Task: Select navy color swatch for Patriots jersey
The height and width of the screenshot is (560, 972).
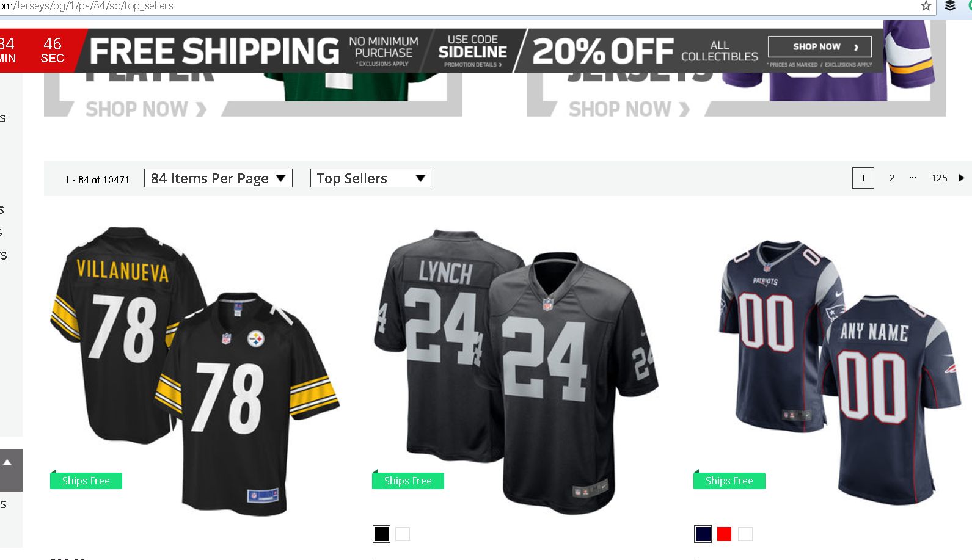Action: [x=703, y=534]
